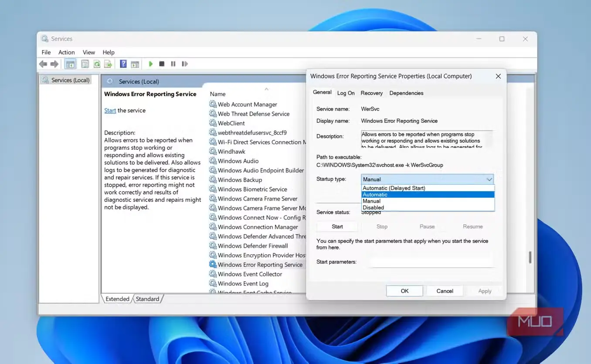The height and width of the screenshot is (364, 591).
Task: Select Windows Defender Advanced Threat row
Action: [x=257, y=236]
